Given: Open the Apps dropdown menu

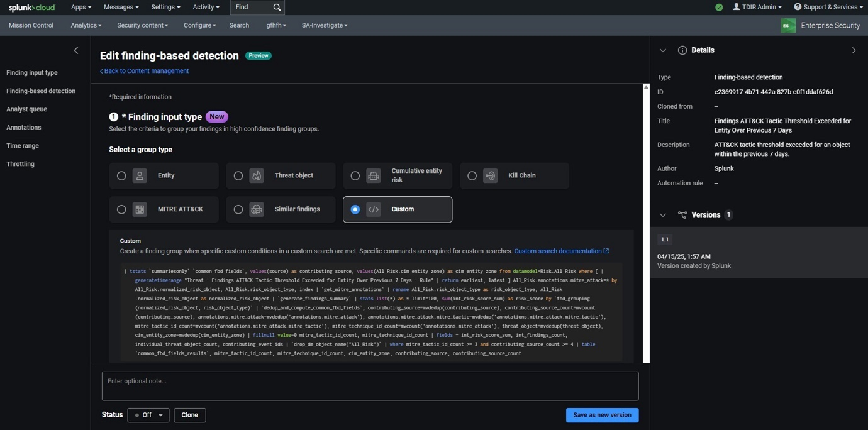Looking at the screenshot, I should coord(81,7).
